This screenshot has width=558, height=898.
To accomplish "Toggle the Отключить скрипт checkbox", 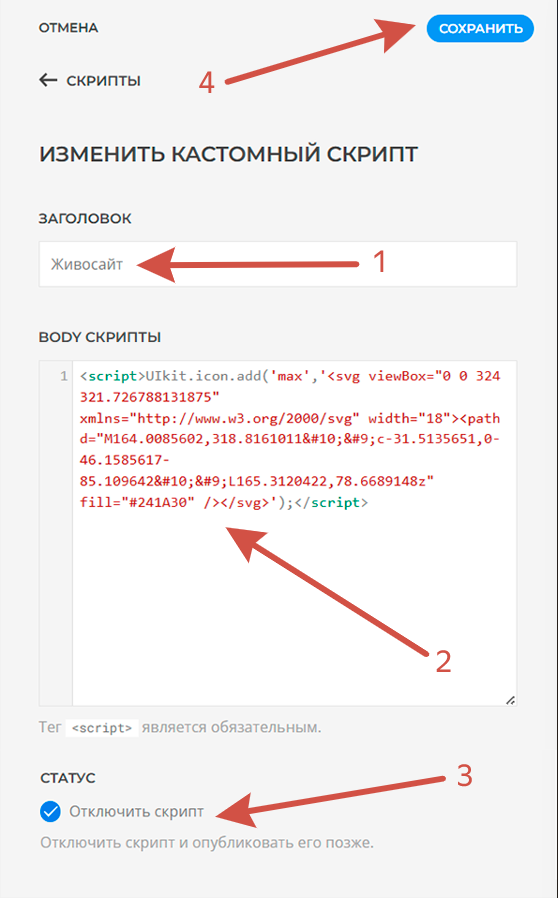I will pos(50,812).
